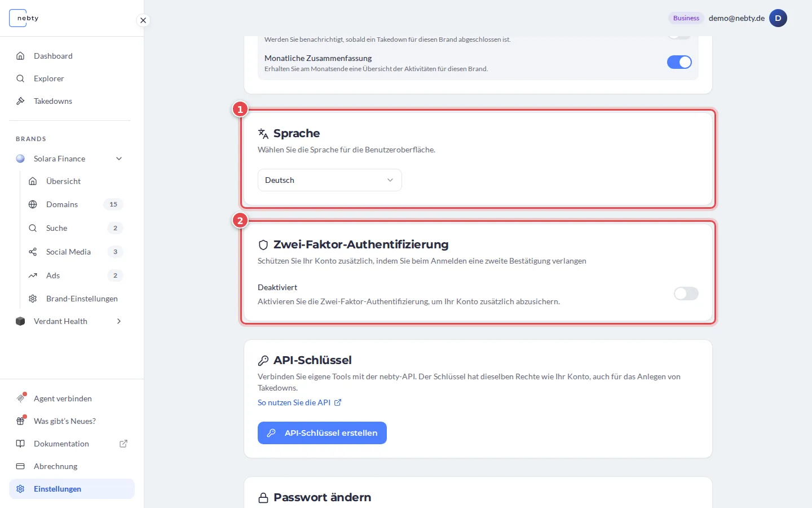Expand the Verdant Health brand chevron
Image resolution: width=812 pixels, height=508 pixels.
pos(119,321)
